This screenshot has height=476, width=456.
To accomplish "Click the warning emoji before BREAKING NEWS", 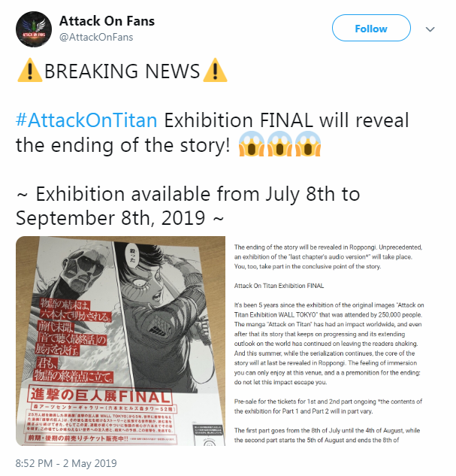I will (30, 71).
